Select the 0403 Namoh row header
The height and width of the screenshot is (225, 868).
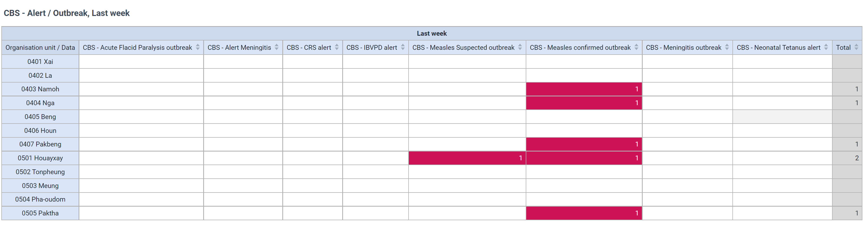pyautogui.click(x=40, y=89)
